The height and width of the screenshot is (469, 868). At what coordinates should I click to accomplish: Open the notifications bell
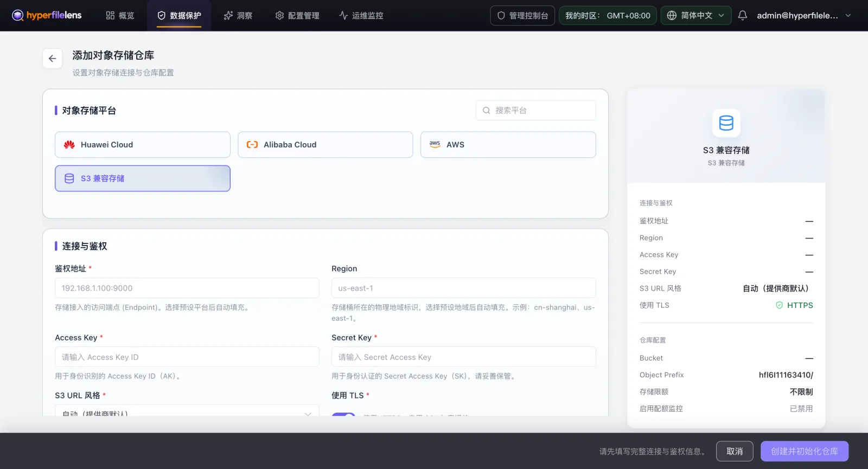743,15
